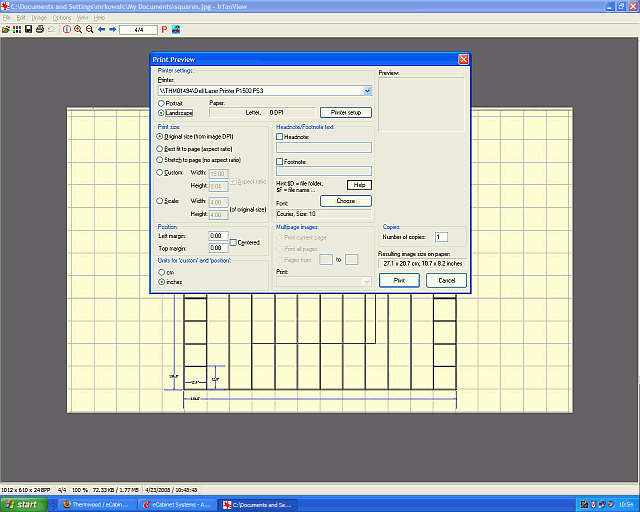Toggle the Centered checkbox
640x512 pixels.
pyautogui.click(x=233, y=243)
